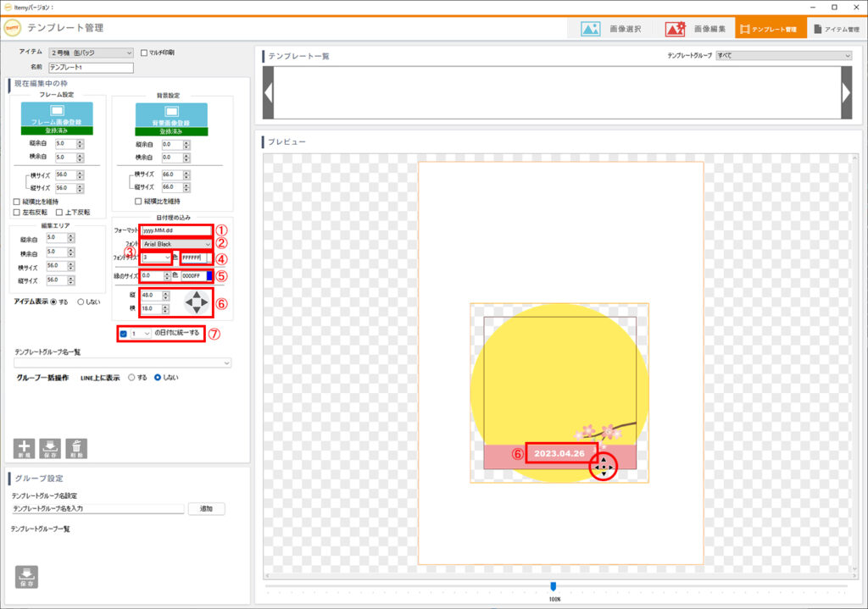868x609 pixels.
Task: Open the テンプレートグループ すべて dropdown
Action: pos(783,55)
